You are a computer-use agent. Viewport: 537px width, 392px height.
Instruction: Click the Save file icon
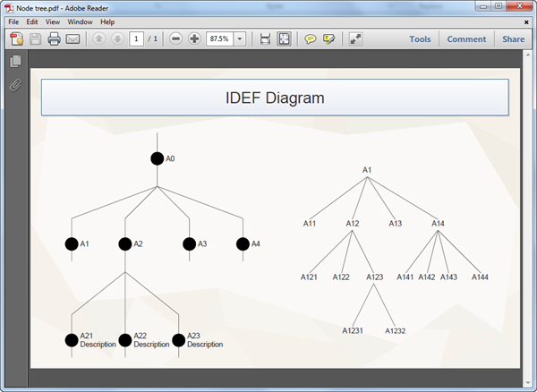[36, 39]
